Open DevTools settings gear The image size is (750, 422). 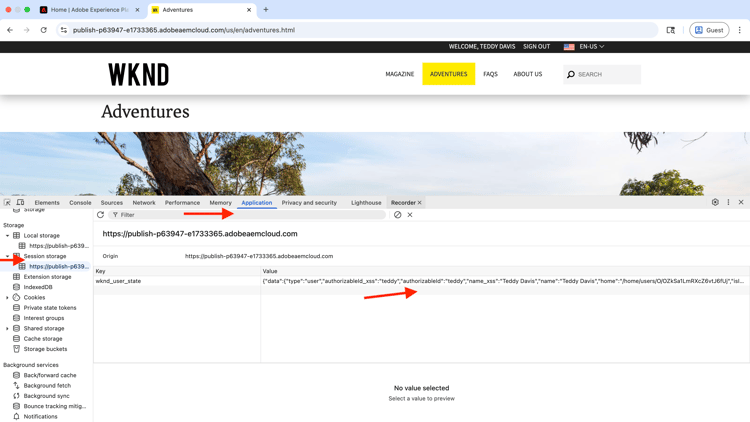pyautogui.click(x=715, y=202)
